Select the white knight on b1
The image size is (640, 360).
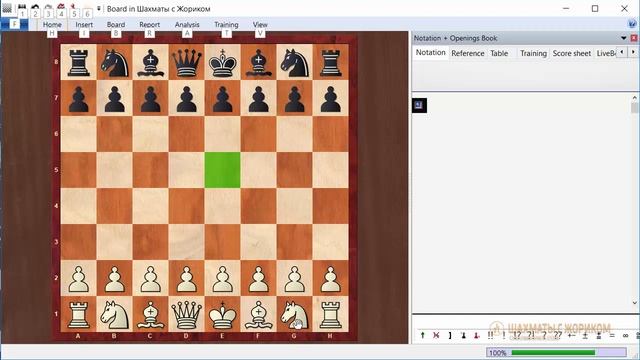(115, 315)
